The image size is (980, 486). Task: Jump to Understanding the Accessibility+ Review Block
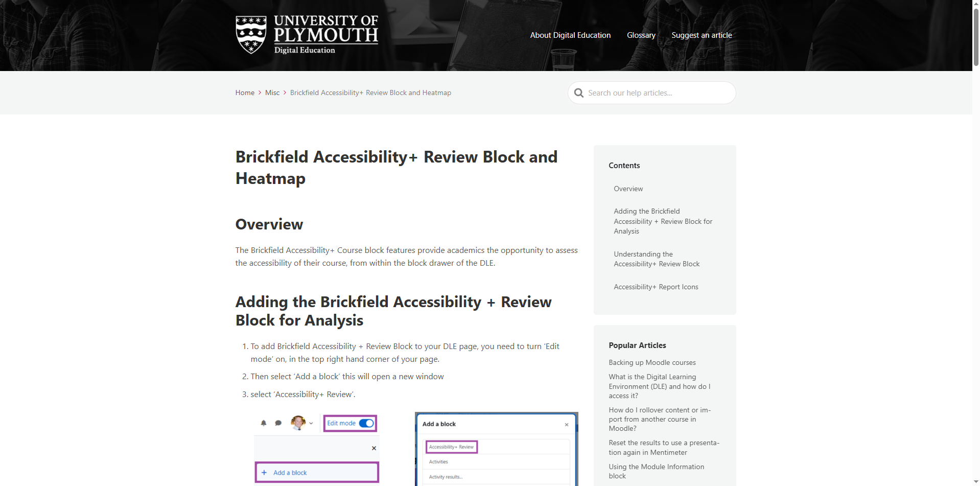657,259
